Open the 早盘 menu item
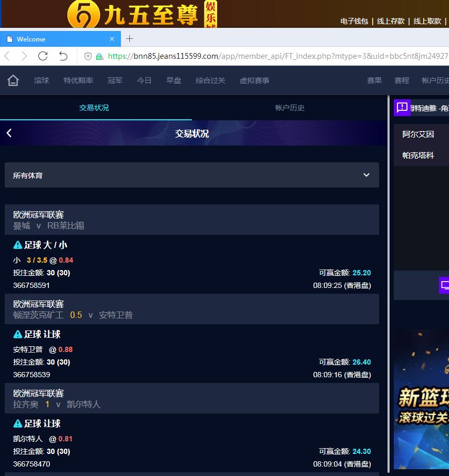This screenshot has height=476, width=449. 174,80
